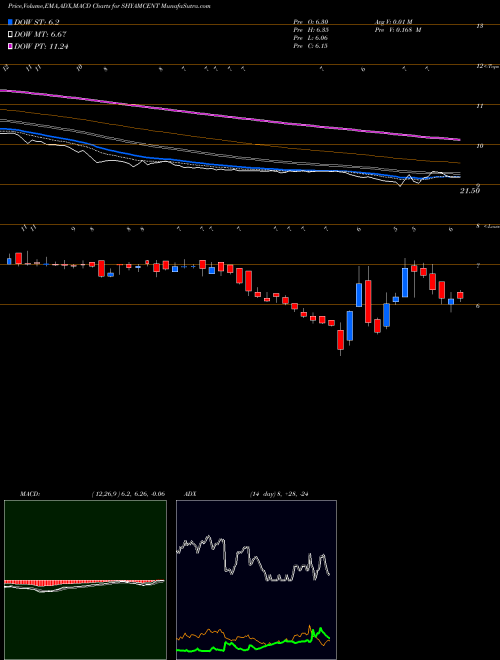
Task: Click the price axis label 13
Action: pyautogui.click(x=479, y=26)
